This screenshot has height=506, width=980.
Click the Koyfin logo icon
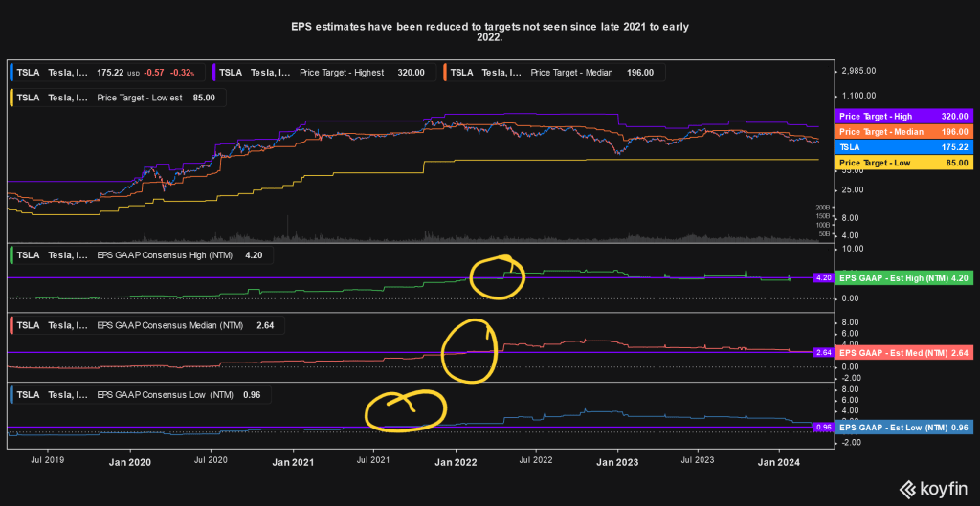pyautogui.click(x=904, y=488)
